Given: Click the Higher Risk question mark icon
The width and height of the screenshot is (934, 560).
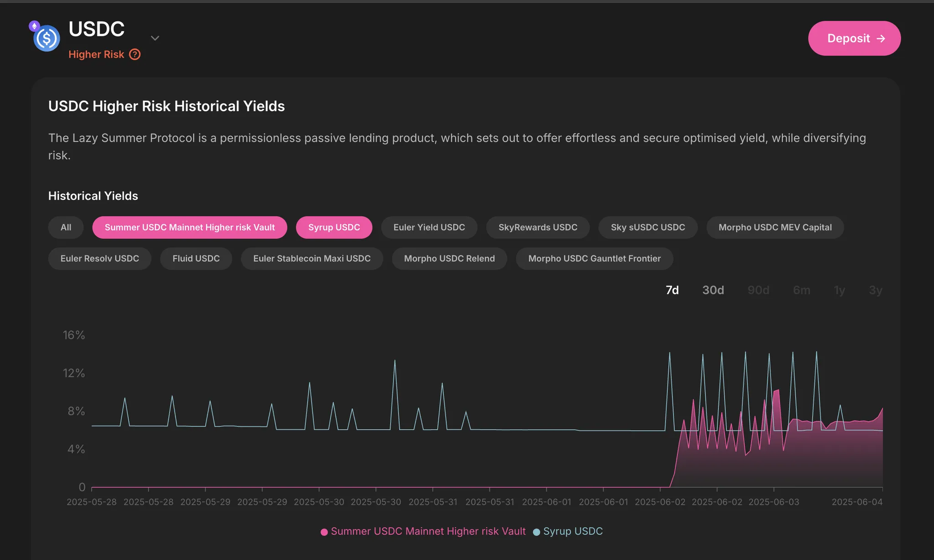Looking at the screenshot, I should point(135,55).
